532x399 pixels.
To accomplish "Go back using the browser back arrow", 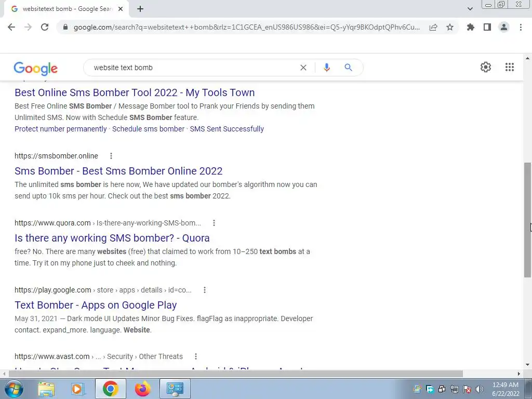I will (11, 27).
